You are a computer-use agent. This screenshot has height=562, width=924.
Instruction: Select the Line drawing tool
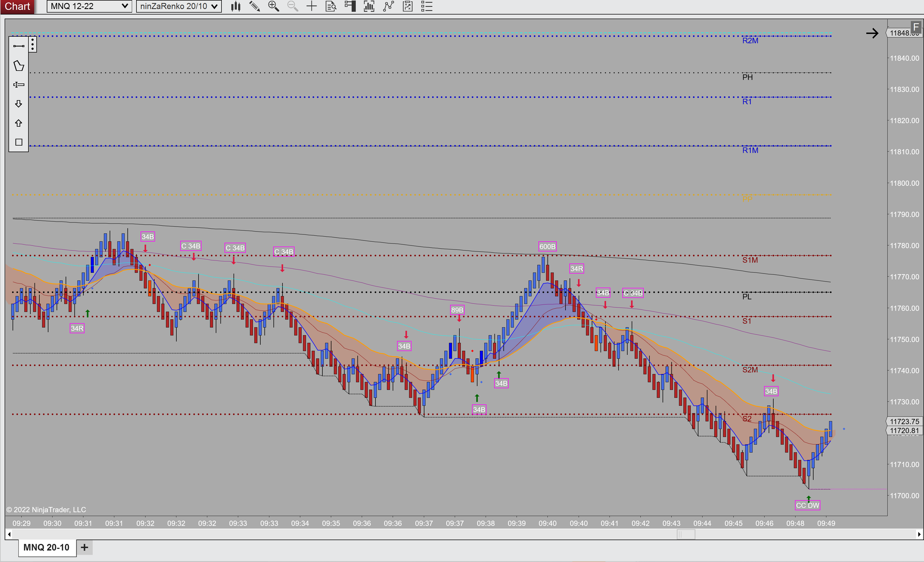(19, 46)
